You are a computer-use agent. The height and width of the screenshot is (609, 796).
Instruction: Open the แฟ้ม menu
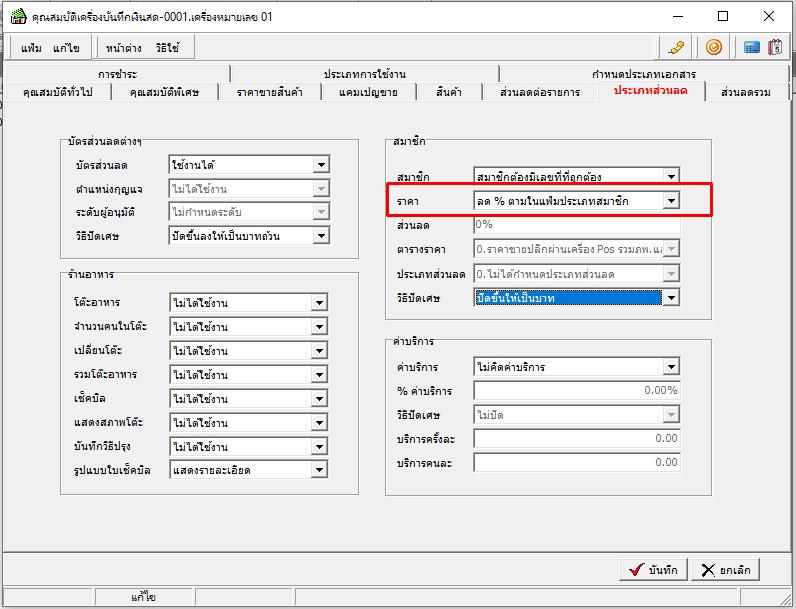coord(31,48)
